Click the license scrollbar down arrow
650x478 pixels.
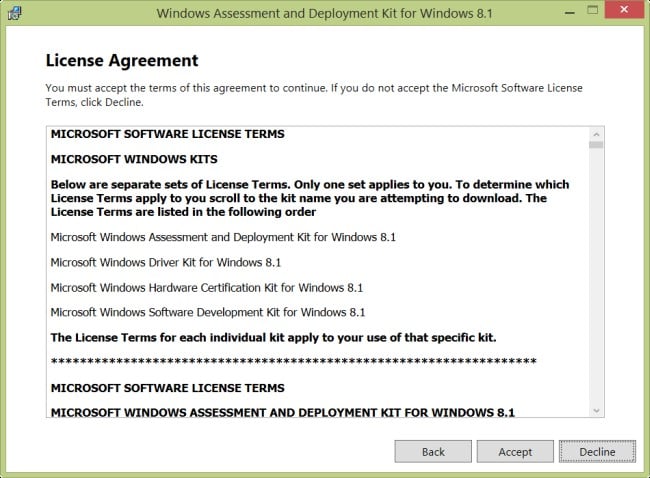coord(596,410)
